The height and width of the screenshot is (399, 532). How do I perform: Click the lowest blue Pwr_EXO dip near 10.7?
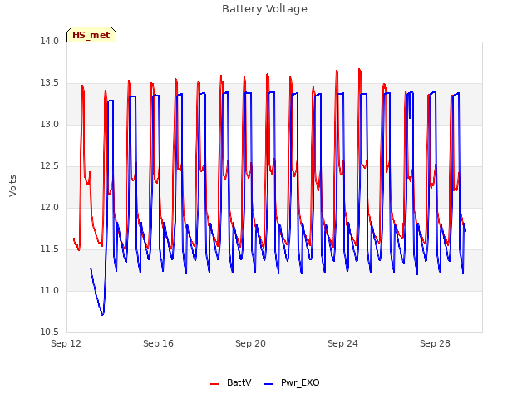102,314
